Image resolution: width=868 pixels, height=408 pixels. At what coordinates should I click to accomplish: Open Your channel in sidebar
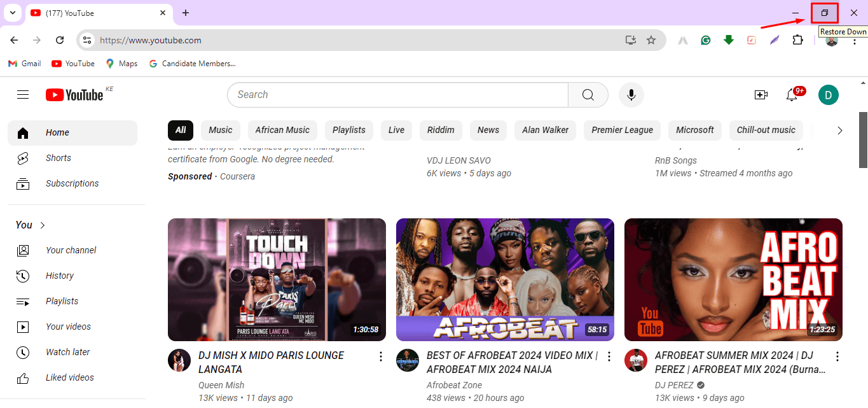coord(72,250)
